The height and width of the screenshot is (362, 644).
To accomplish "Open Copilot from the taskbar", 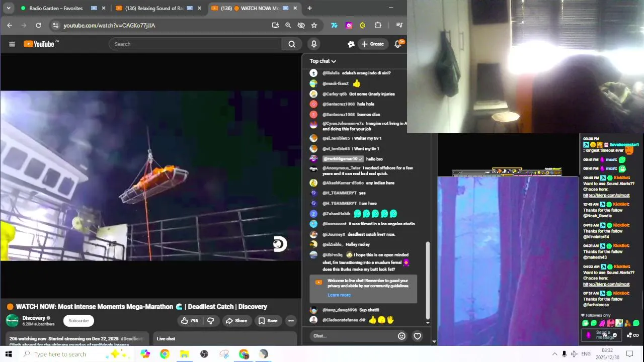I will click(145, 354).
